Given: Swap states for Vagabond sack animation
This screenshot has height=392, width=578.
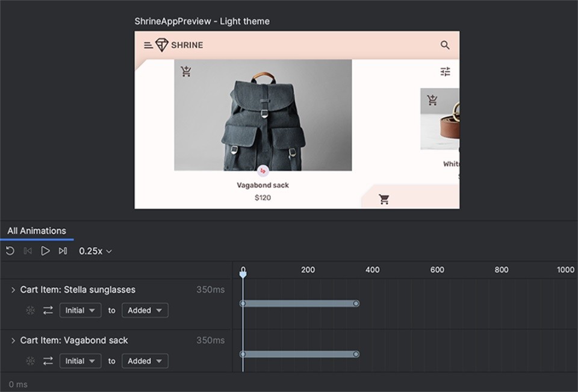Looking at the screenshot, I should (x=48, y=361).
